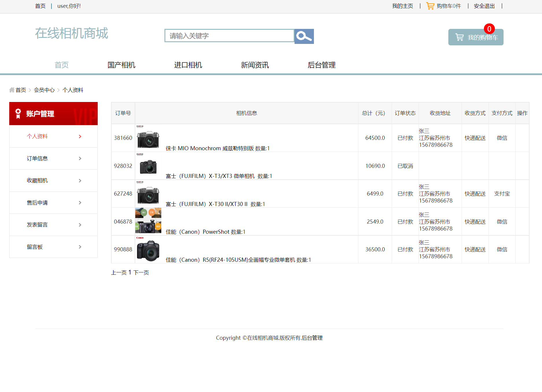The width and height of the screenshot is (542, 392).
Task: Click the shopping cart icon in the top bar
Action: click(x=430, y=5)
